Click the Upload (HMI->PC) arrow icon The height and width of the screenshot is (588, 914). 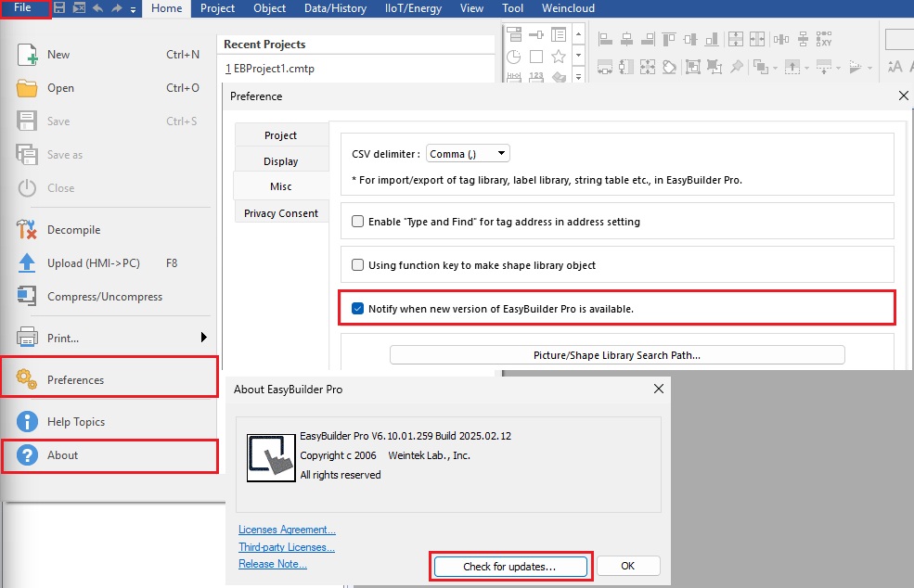28,263
